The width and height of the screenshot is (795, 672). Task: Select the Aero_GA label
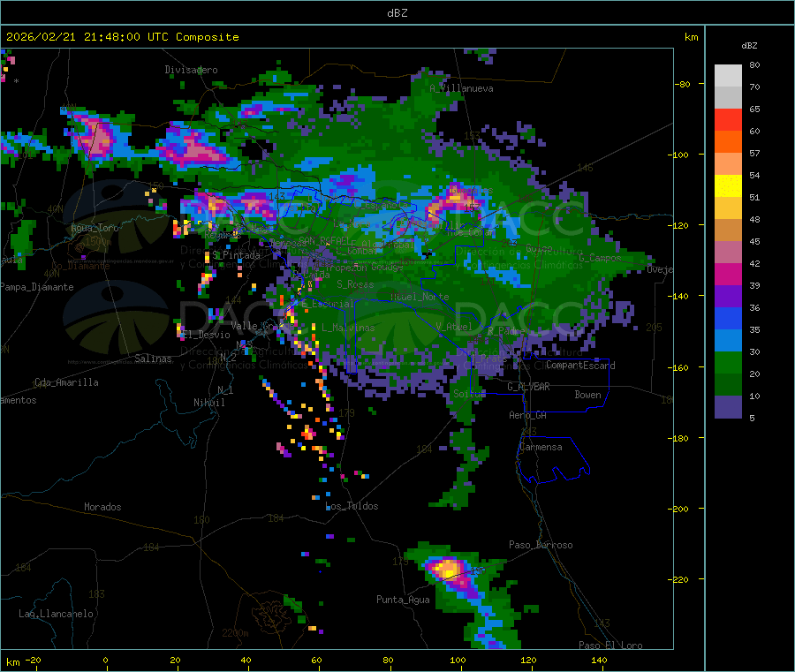(x=528, y=415)
